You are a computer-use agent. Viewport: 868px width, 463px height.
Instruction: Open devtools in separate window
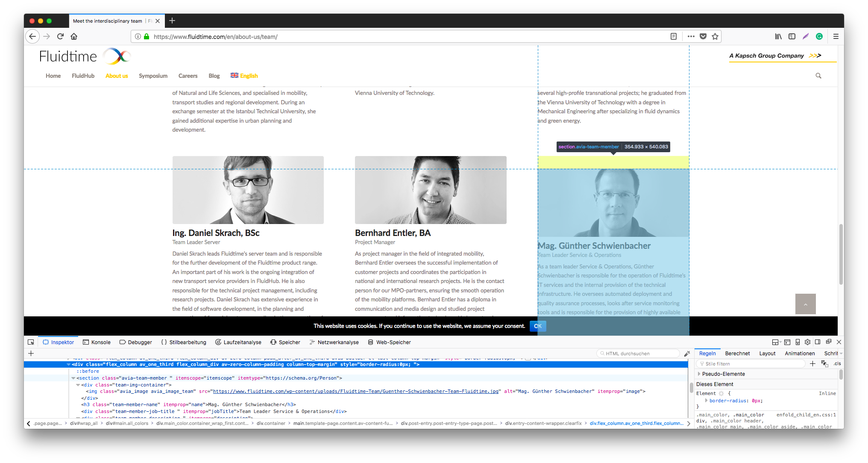pyautogui.click(x=829, y=342)
